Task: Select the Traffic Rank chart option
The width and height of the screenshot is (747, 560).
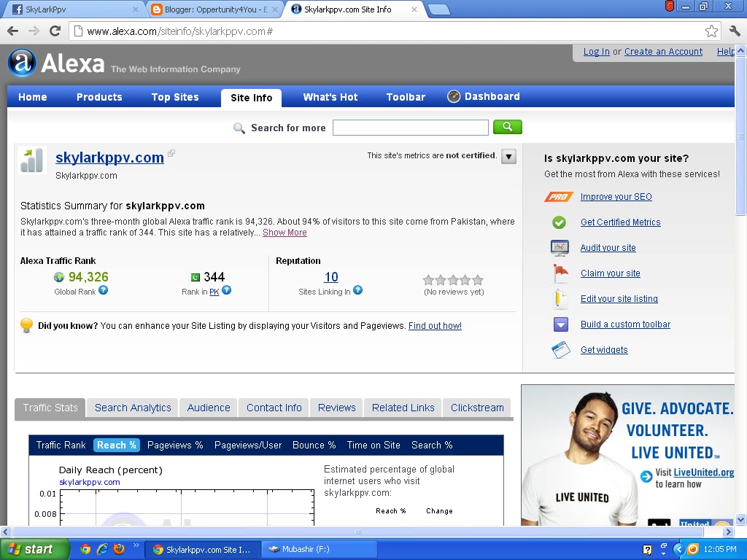Action: (x=61, y=446)
